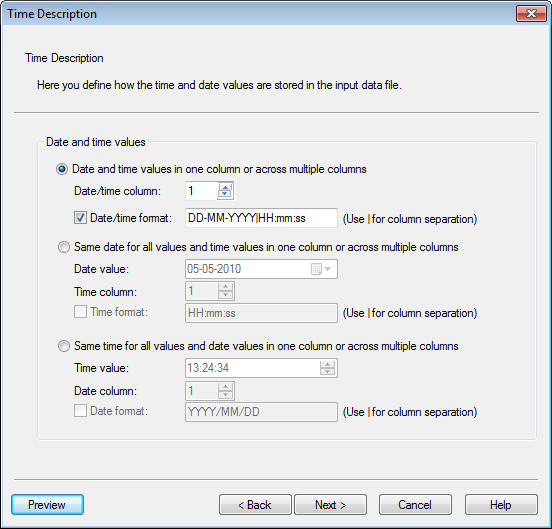Screen dimensions: 552x529
Task: Click the Date/time column number field
Action: click(201, 191)
